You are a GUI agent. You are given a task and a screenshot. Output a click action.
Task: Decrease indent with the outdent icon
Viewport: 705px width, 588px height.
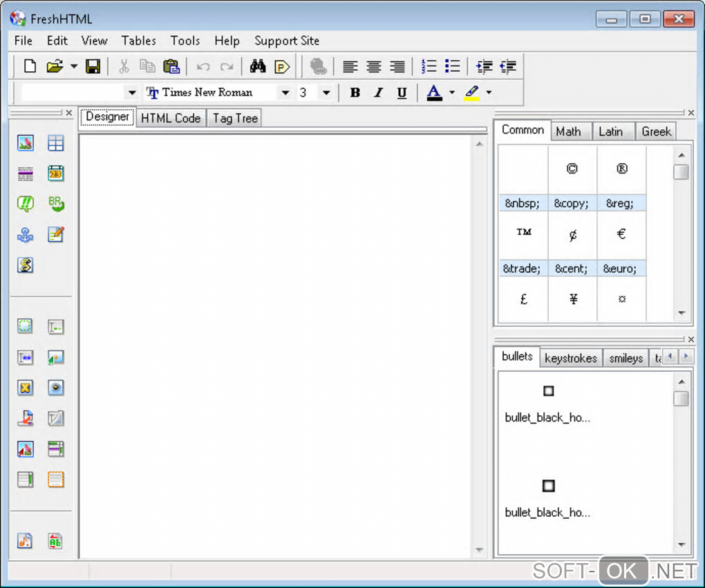507,67
